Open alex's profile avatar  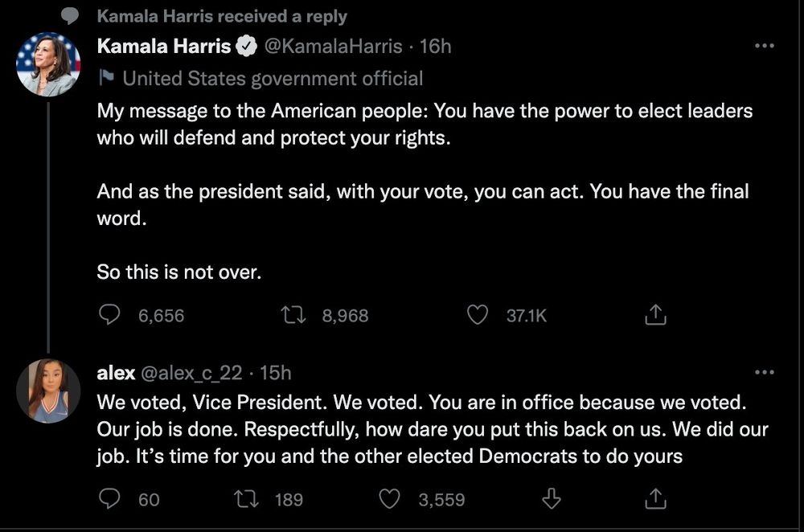[49, 391]
